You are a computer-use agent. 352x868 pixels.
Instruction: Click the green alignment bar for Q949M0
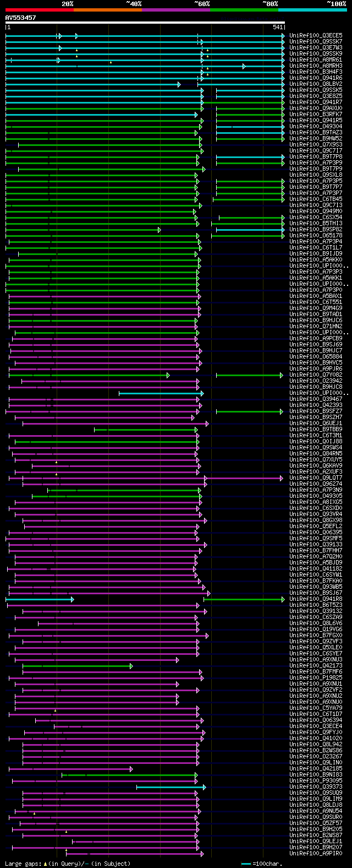click(101, 211)
